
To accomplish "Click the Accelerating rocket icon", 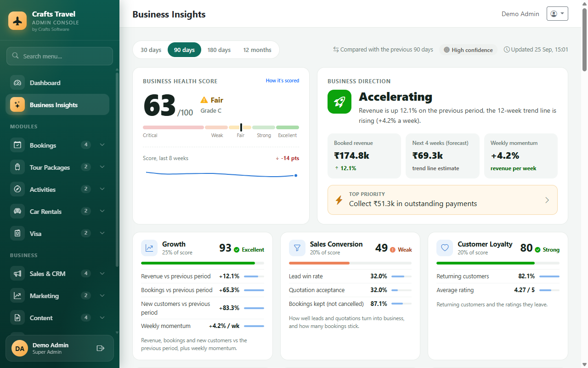I will coord(339,102).
